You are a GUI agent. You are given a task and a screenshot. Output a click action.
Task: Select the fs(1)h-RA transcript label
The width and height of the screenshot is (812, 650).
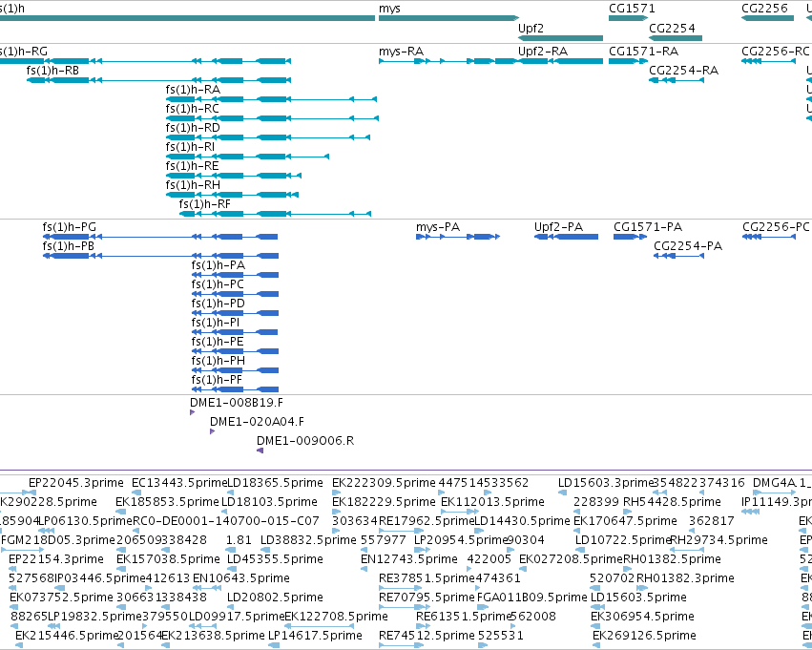(193, 90)
